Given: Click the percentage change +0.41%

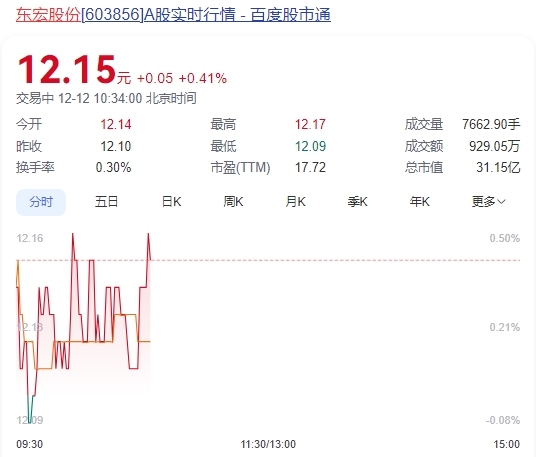Looking at the screenshot, I should point(203,78).
